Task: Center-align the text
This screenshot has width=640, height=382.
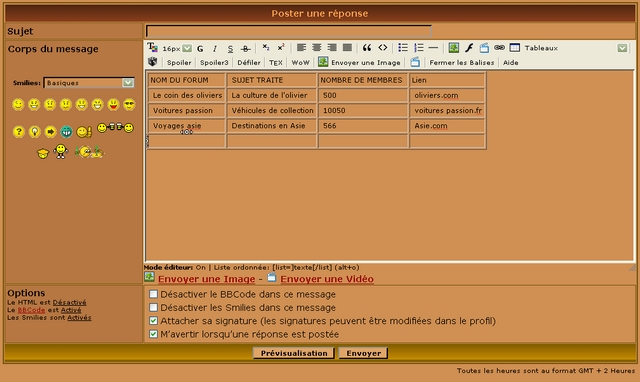Action: (x=317, y=48)
